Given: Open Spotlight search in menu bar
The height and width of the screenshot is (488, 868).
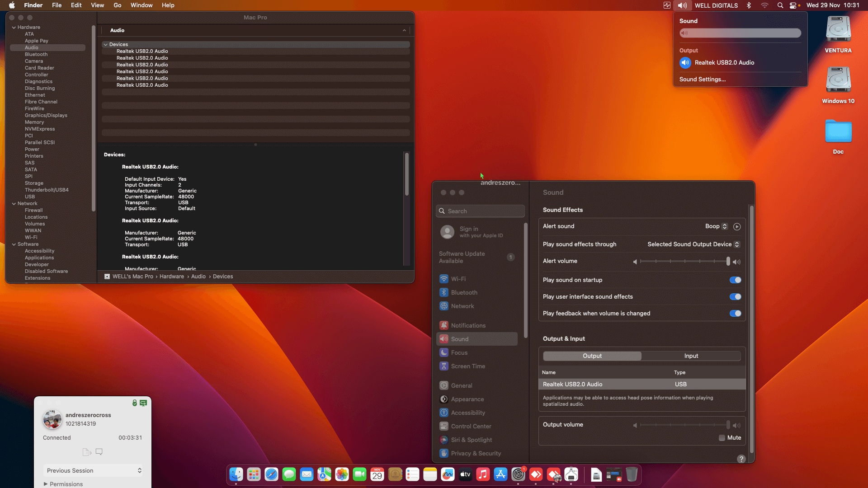Looking at the screenshot, I should (x=780, y=5).
